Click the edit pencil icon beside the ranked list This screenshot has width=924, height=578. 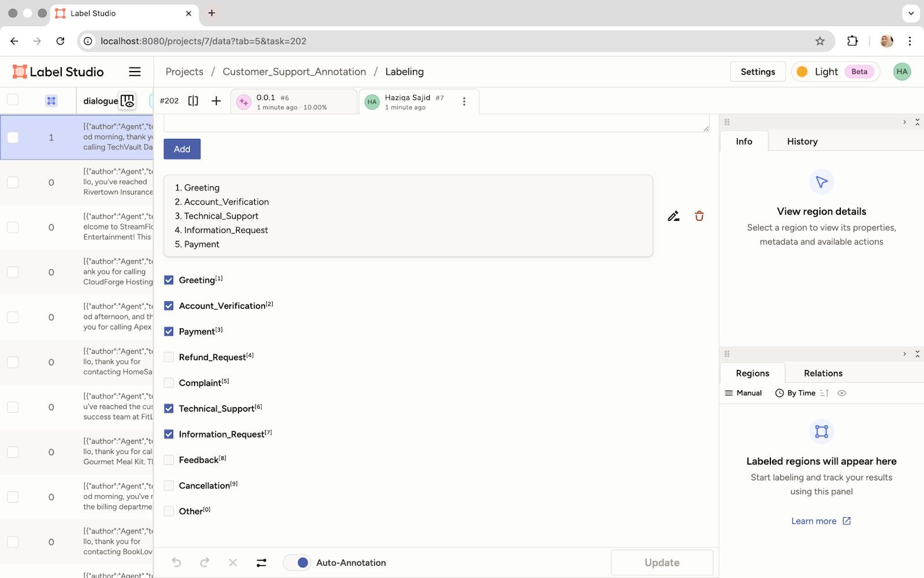(673, 216)
